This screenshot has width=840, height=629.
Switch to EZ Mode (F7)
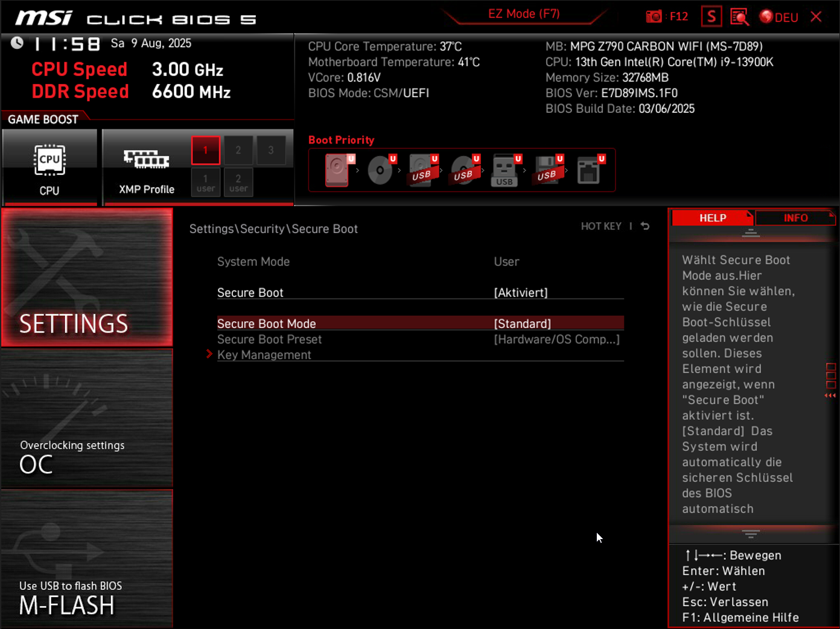pos(524,14)
